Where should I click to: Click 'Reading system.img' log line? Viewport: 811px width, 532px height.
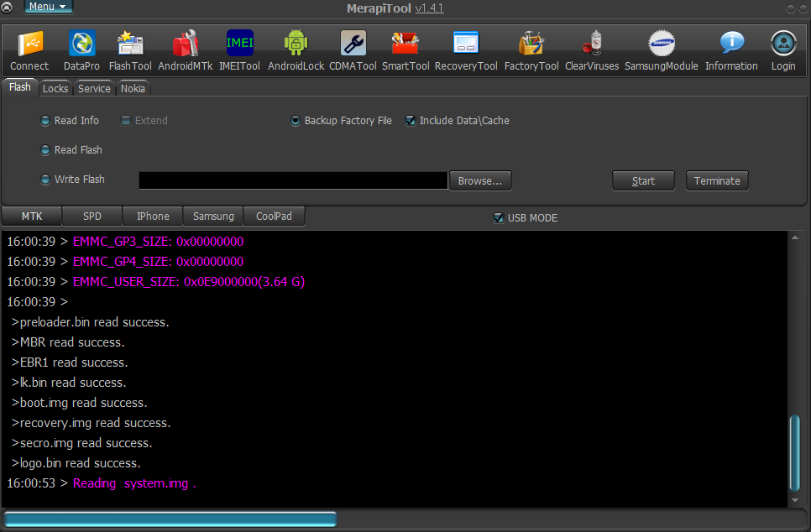tap(102, 483)
